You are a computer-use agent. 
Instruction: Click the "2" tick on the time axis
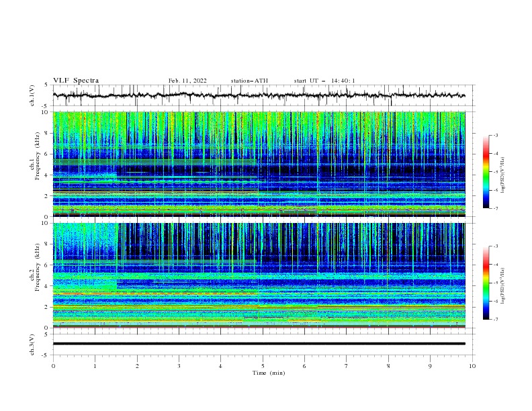(137, 366)
